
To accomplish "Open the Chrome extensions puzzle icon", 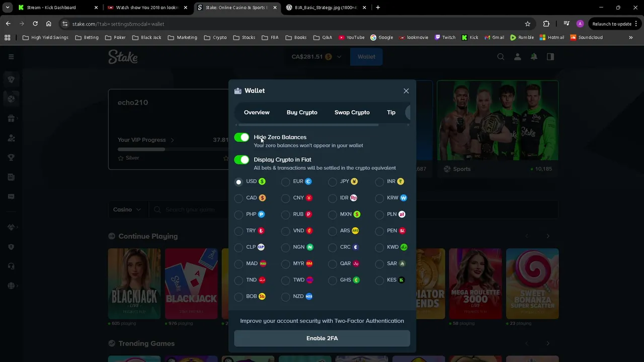I will coord(546,24).
